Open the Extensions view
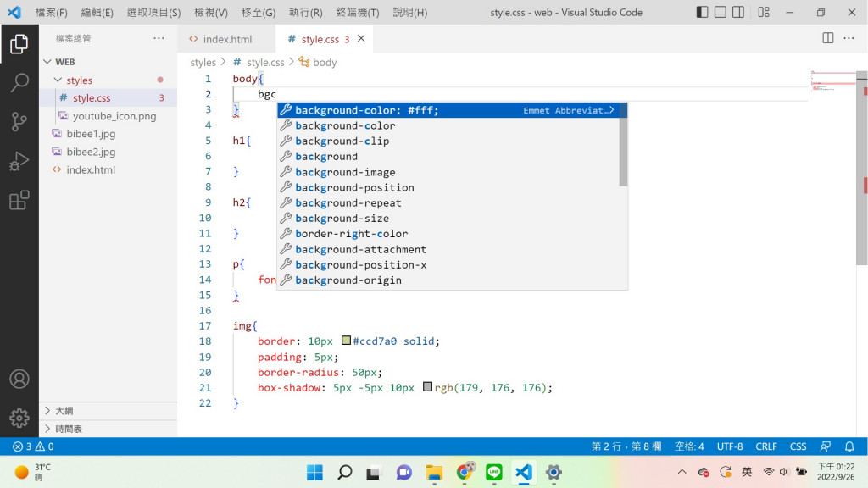The image size is (868, 488). pyautogui.click(x=19, y=200)
